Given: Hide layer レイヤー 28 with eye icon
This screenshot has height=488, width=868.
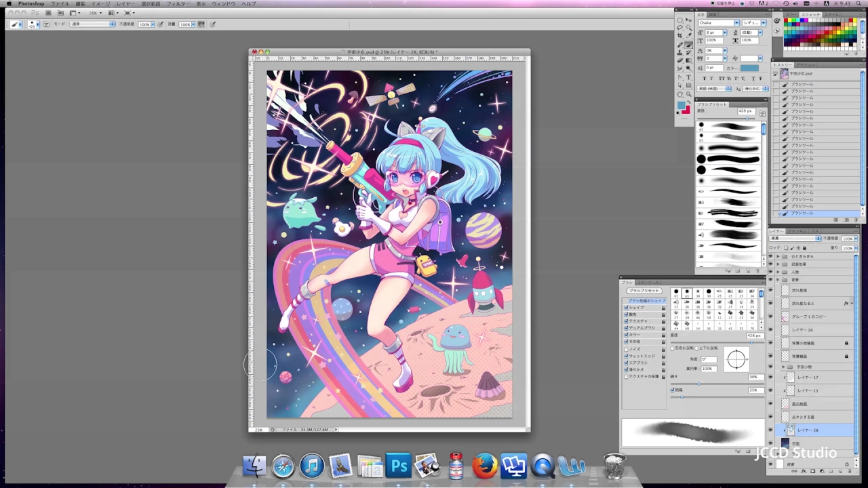Looking at the screenshot, I should pos(771,430).
